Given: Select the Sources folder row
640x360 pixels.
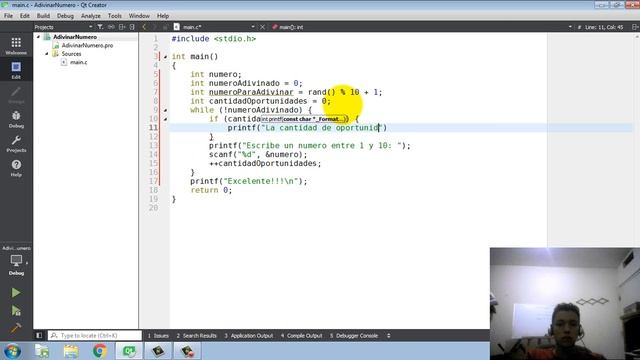Looking at the screenshot, I should click(x=71, y=54).
